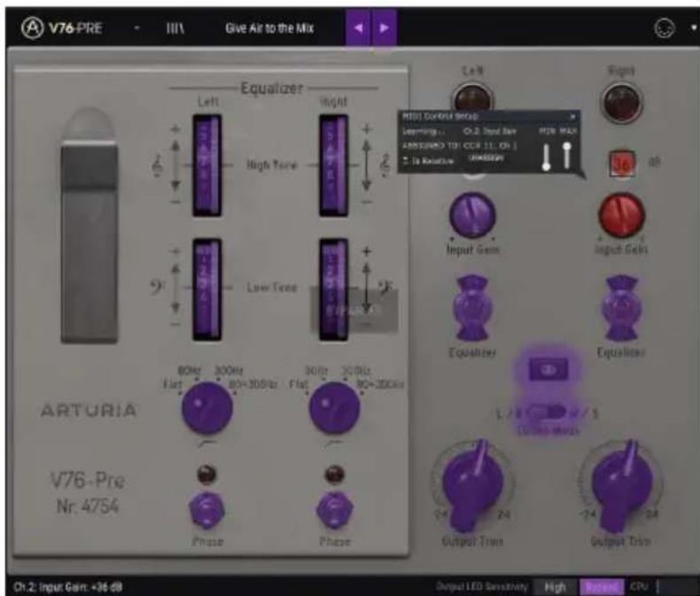The width and height of the screenshot is (700, 596).
Task: Click the stereo link button above L/R switch
Action: [548, 369]
